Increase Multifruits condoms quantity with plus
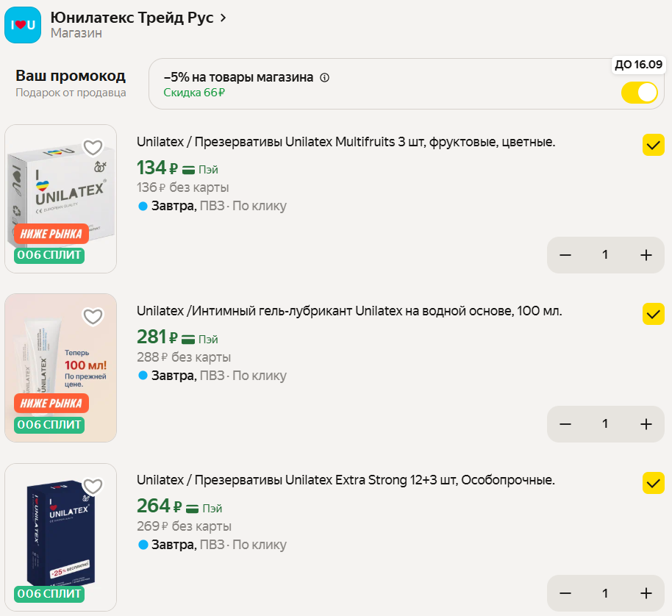 point(646,255)
